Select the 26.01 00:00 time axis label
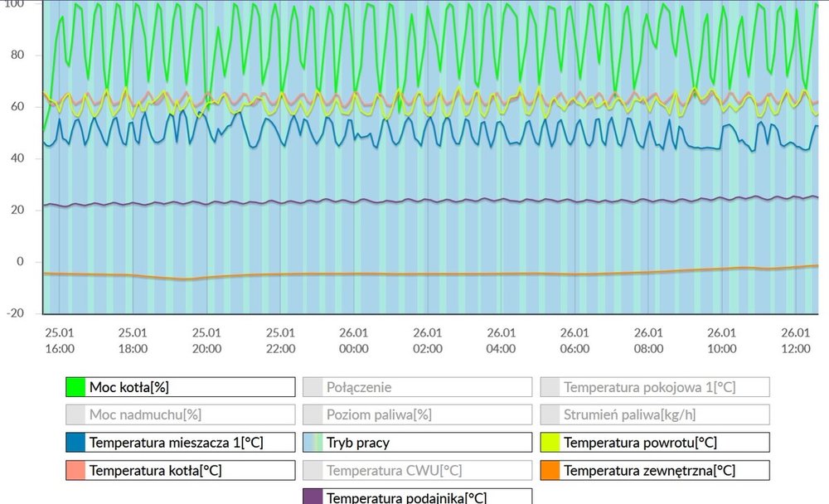This screenshot has height=504, width=829. coord(354,341)
